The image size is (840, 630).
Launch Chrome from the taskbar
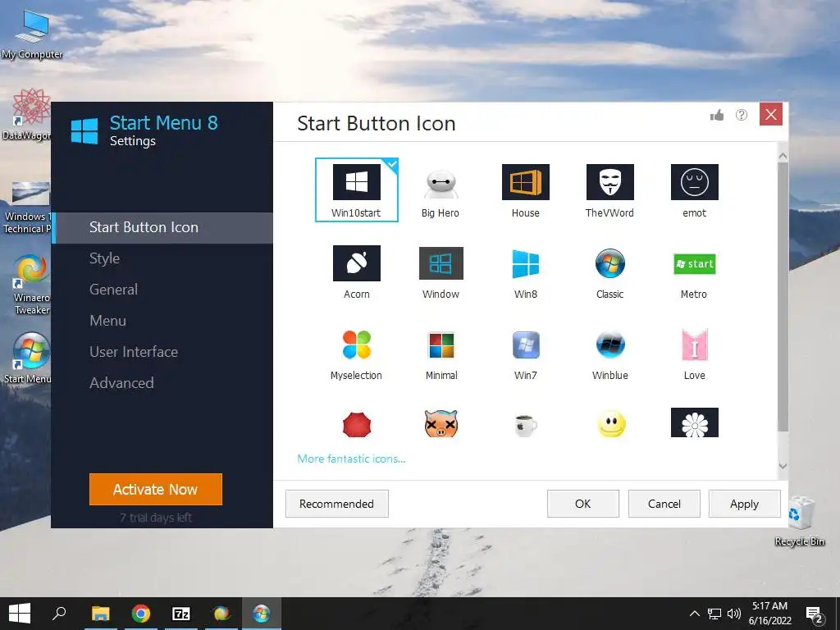tap(141, 614)
